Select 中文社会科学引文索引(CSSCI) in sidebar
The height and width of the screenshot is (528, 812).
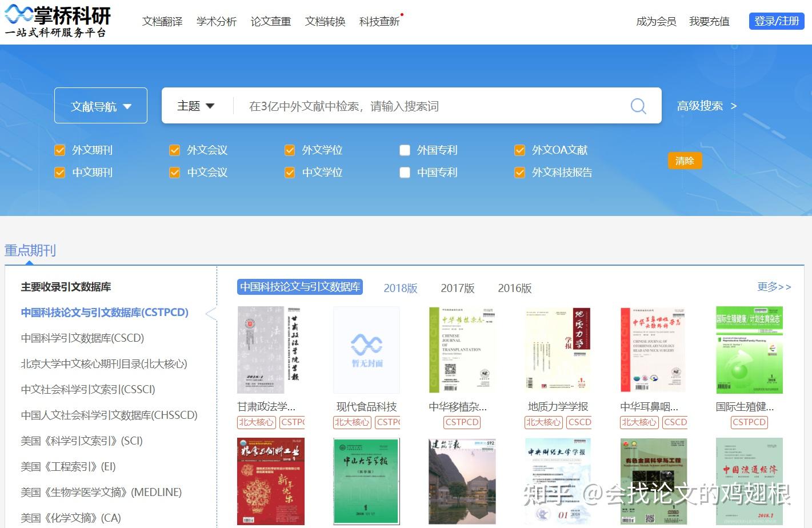click(x=88, y=390)
